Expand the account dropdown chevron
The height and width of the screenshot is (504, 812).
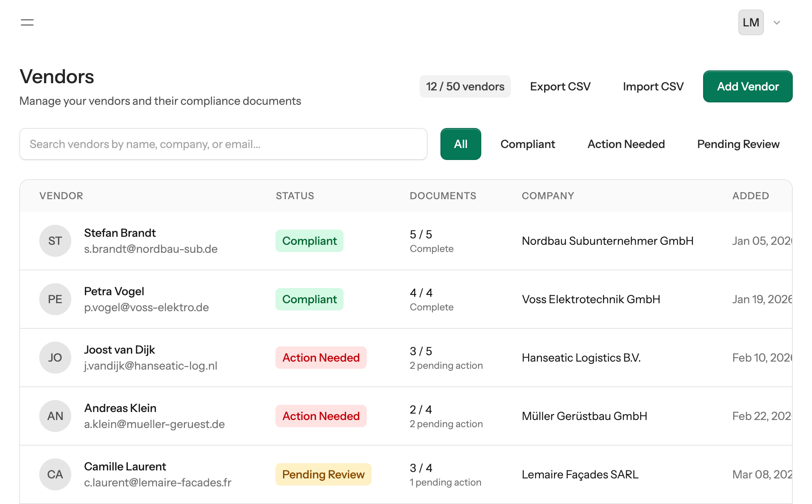tap(777, 22)
